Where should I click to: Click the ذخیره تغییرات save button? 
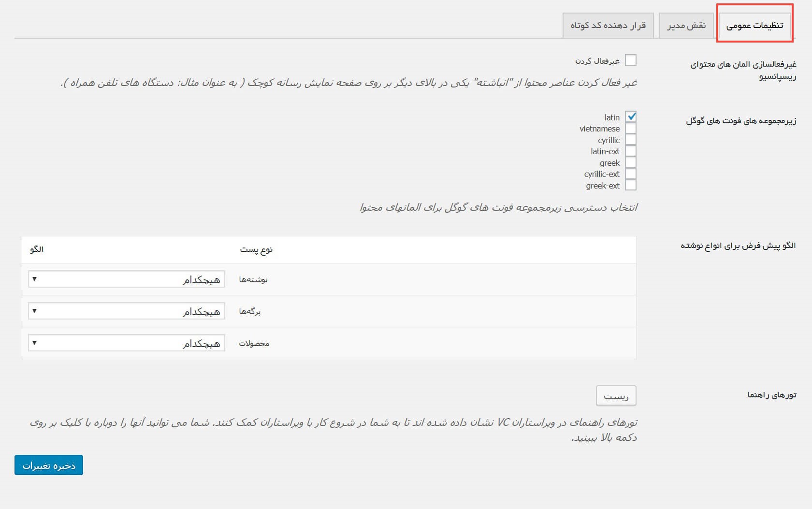tap(48, 465)
